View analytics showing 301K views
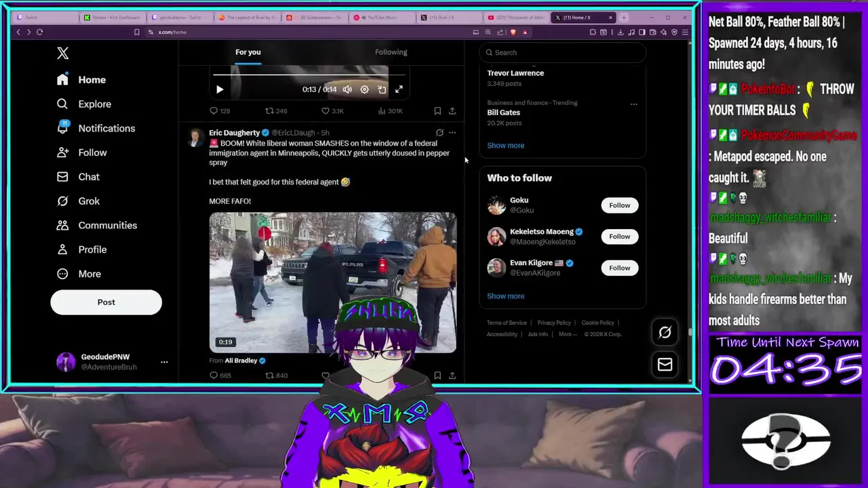The height and width of the screenshot is (488, 868). [390, 111]
